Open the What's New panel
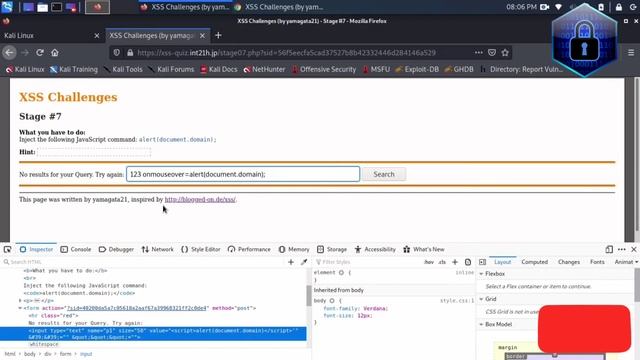This screenshot has height=360, width=640. click(x=424, y=249)
